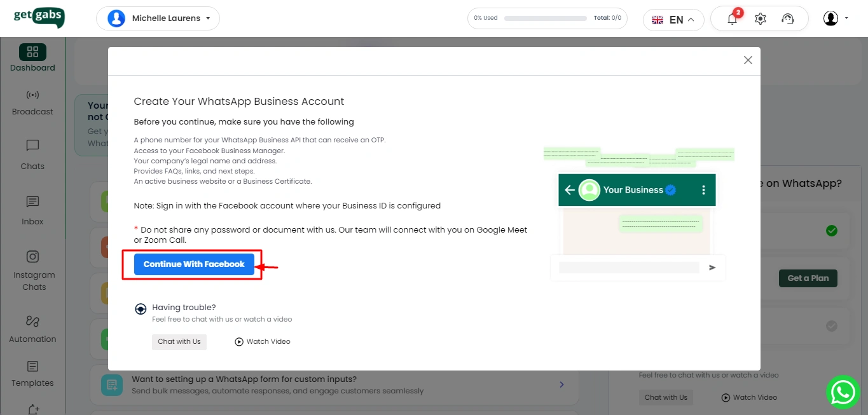Close the WhatsApp Business Account dialog
Screen dimensions: 868x415
coord(748,60)
